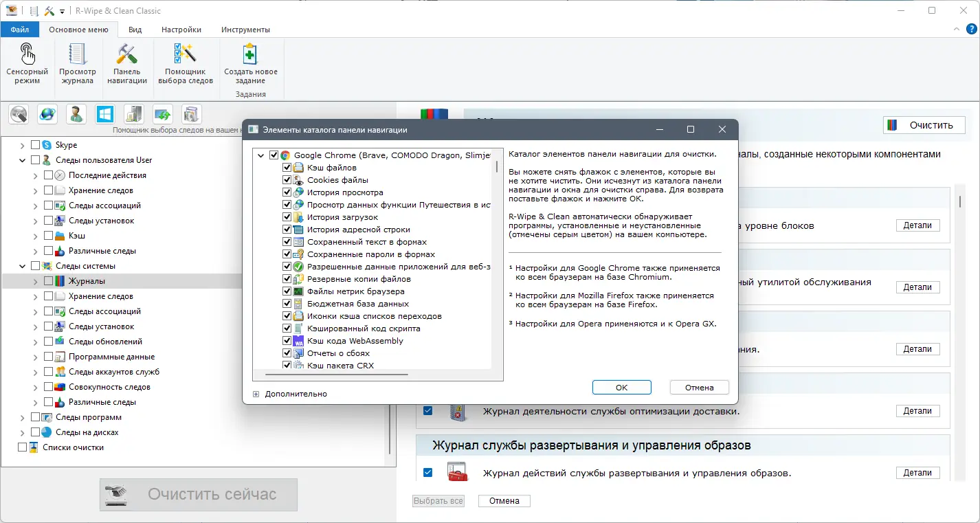Screen dimensions: 980x523
Task: Collapse Следы пользователя User node
Action: click(22, 160)
